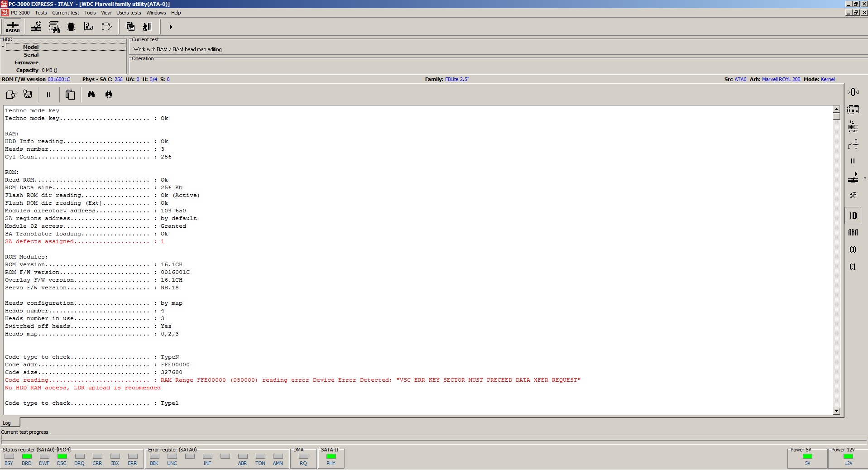Click the binoculars find icon in the log toolbar
868x470 pixels.
click(91, 94)
